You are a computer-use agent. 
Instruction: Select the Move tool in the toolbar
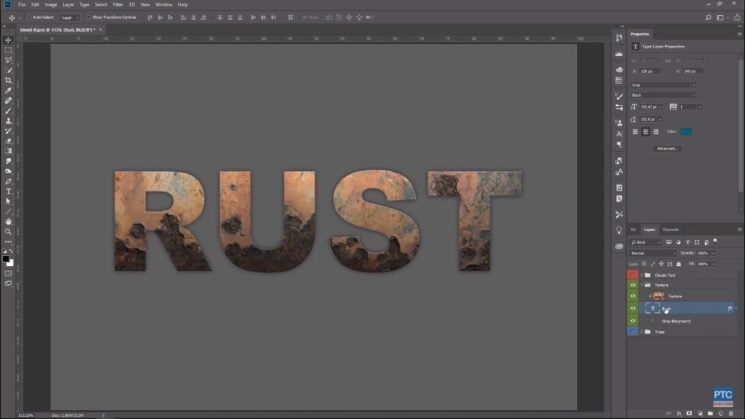(8, 38)
